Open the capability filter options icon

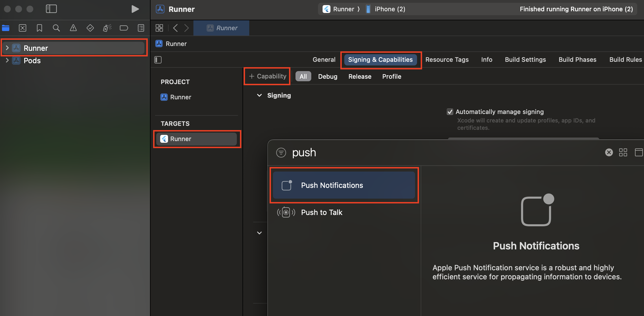point(281,153)
